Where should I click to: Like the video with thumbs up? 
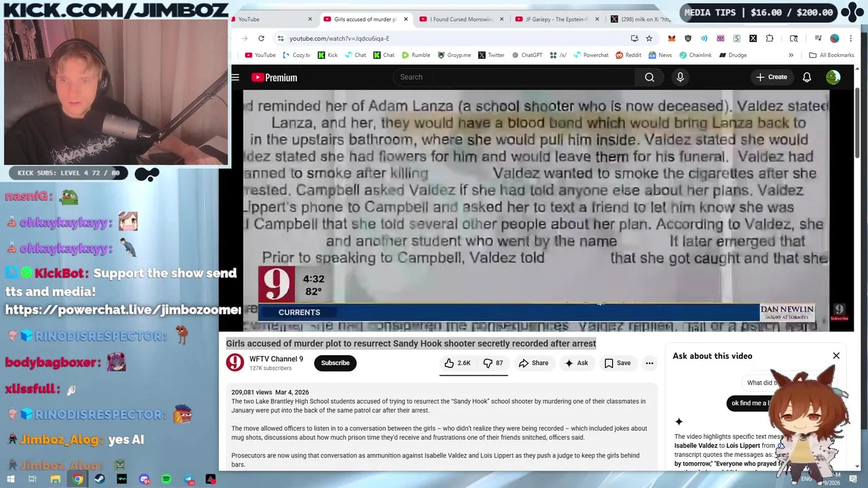(458, 363)
